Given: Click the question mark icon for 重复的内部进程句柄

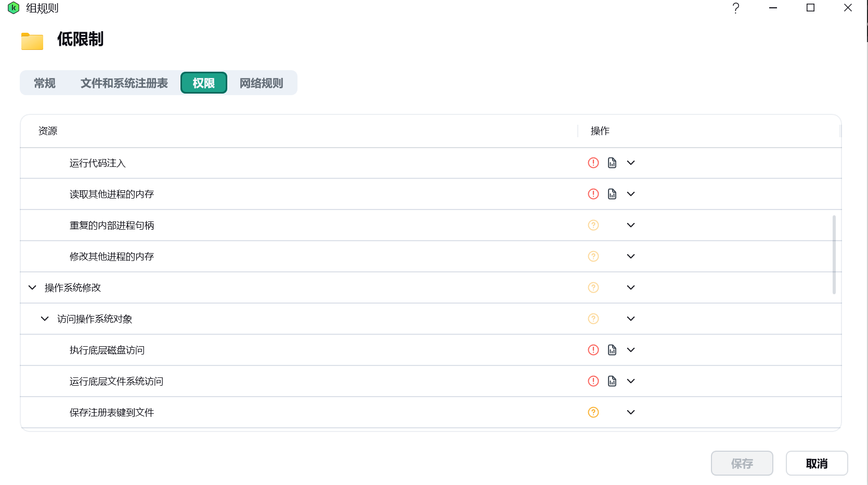Looking at the screenshot, I should coord(593,225).
